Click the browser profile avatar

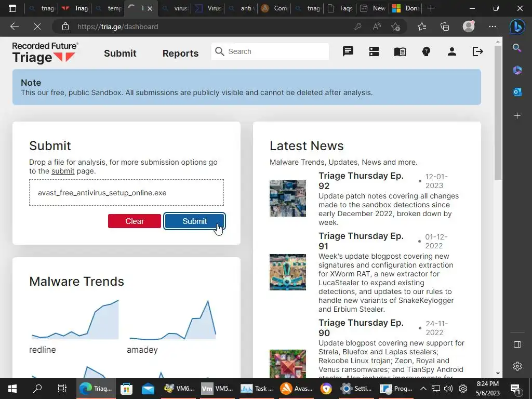[469, 26]
